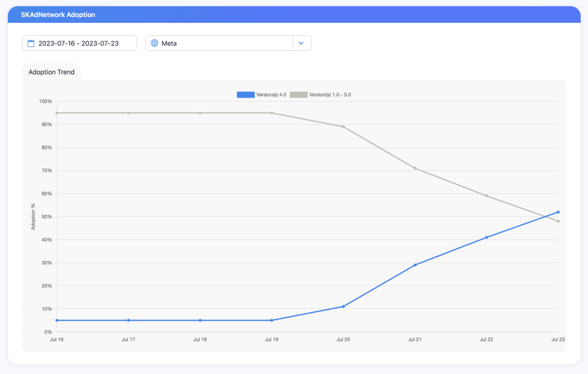Click the globe icon beside Meta

[154, 43]
